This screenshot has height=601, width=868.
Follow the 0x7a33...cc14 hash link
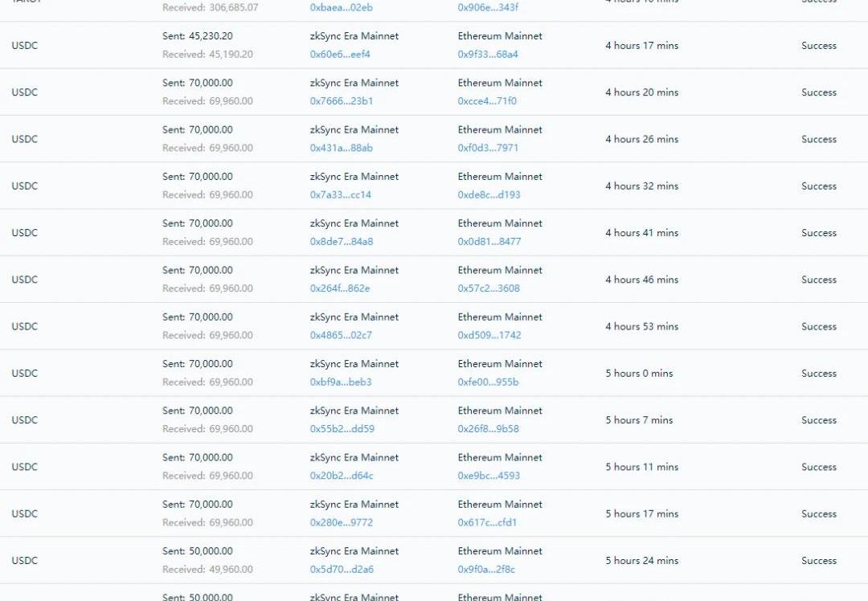coord(341,194)
